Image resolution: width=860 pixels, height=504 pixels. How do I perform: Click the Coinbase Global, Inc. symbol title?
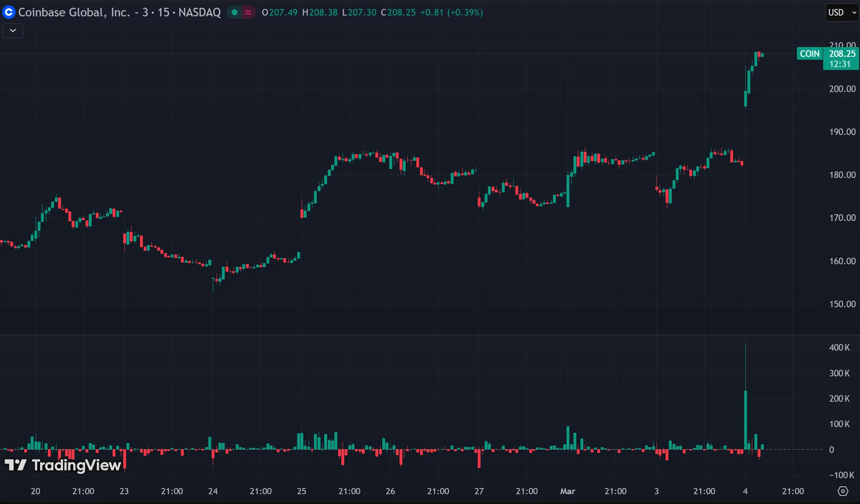[74, 12]
